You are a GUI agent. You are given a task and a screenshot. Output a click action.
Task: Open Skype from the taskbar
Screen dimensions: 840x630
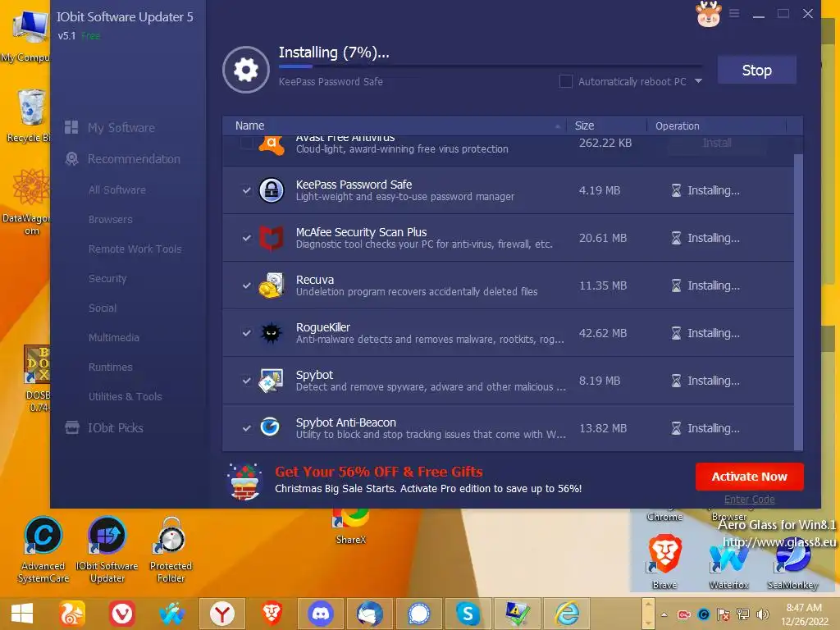[x=468, y=614]
